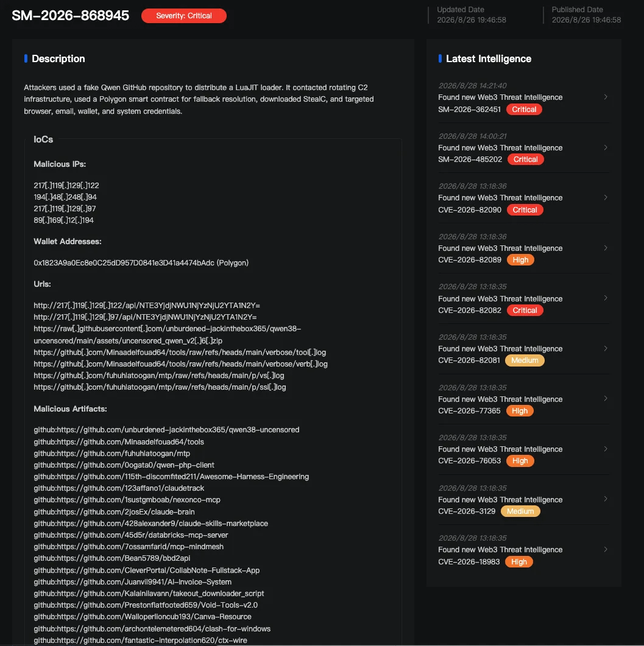Select the SM-2026-485202 identifier text
The height and width of the screenshot is (646, 644).
pyautogui.click(x=470, y=160)
